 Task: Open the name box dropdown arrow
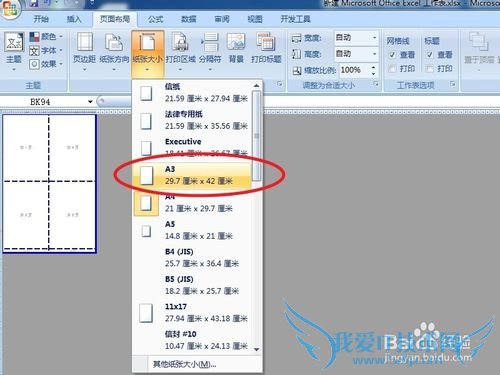90,102
